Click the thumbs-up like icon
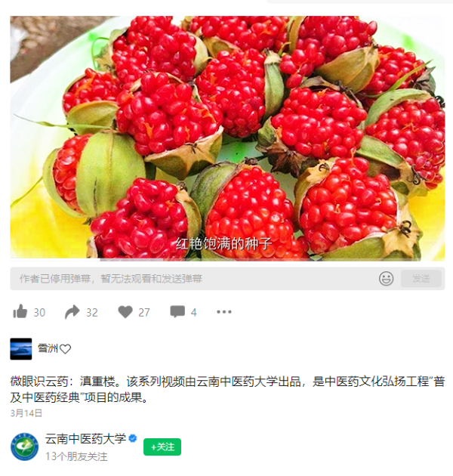The image size is (453, 476). pos(20,311)
